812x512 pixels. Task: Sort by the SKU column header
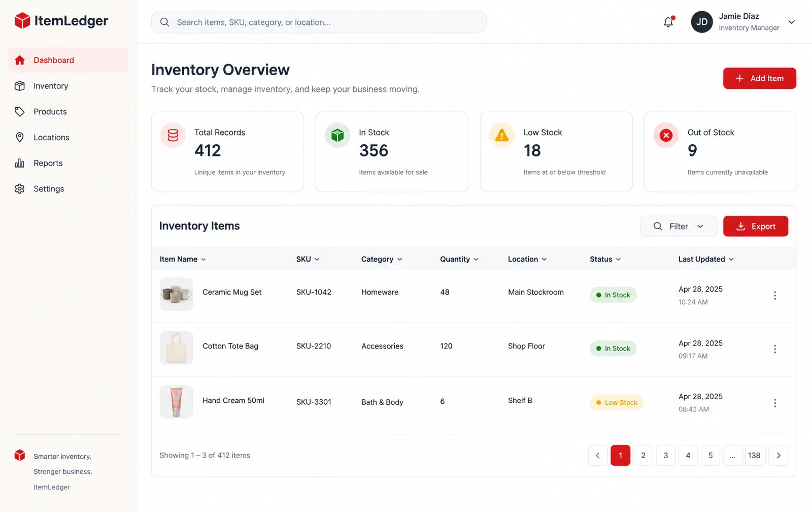[308, 259]
